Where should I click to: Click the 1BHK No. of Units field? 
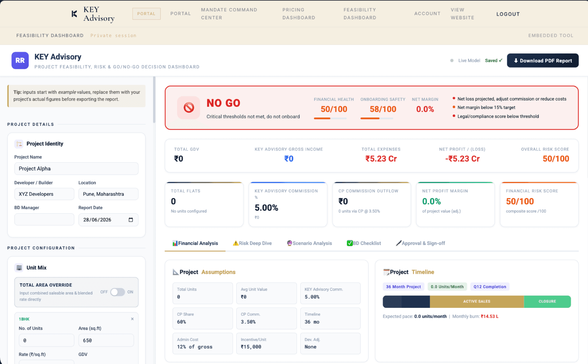point(46,340)
